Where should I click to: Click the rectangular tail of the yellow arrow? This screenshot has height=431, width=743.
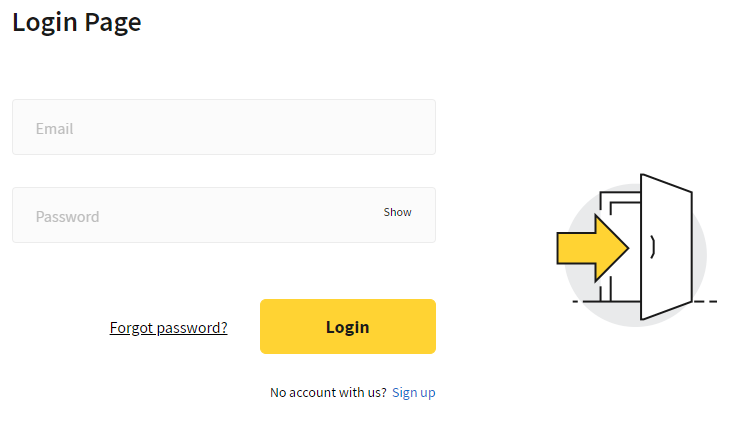tap(573, 246)
